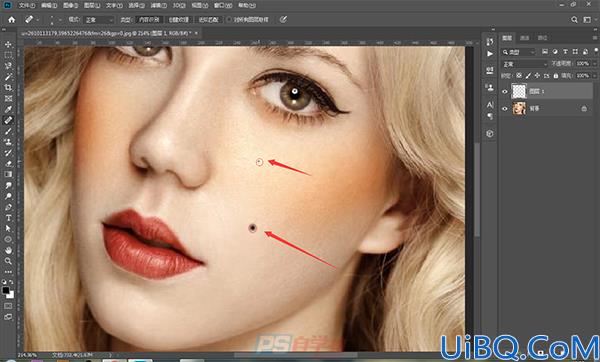Image resolution: width=600 pixels, height=362 pixels.
Task: Toggle type layer filter icon
Action: [565, 52]
